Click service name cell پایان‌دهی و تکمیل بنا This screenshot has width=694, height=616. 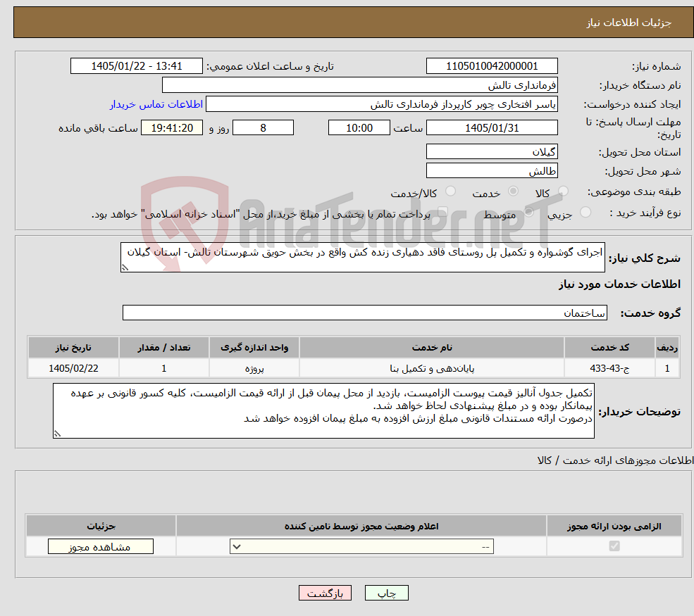click(x=432, y=368)
